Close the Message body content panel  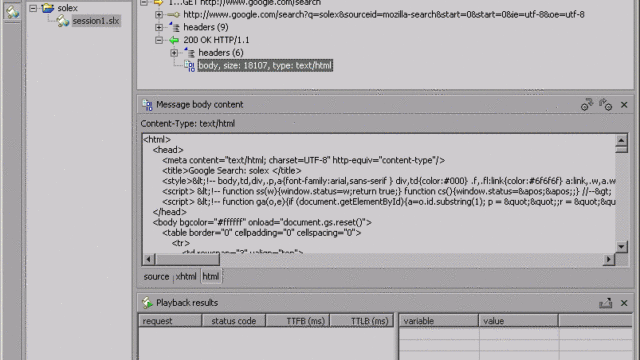coord(624,105)
